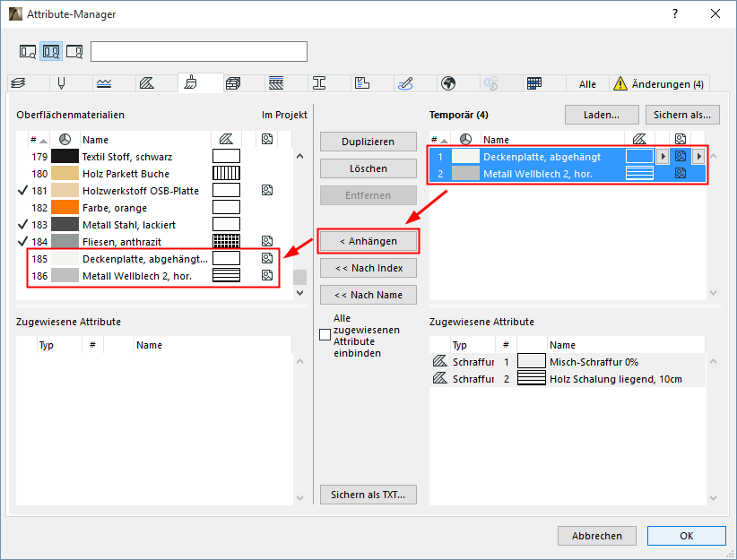737x560 pixels.
Task: Click the Duplizieren button
Action: (x=368, y=142)
